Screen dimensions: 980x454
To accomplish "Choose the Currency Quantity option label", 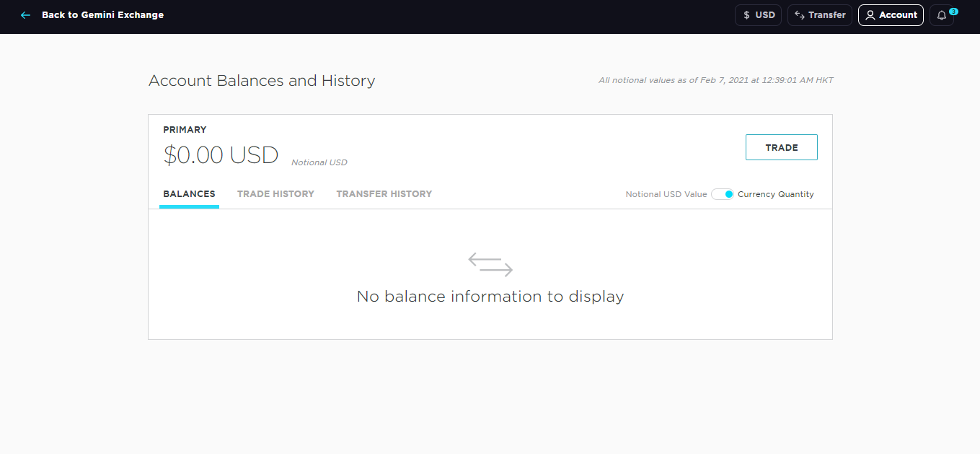I will point(775,194).
